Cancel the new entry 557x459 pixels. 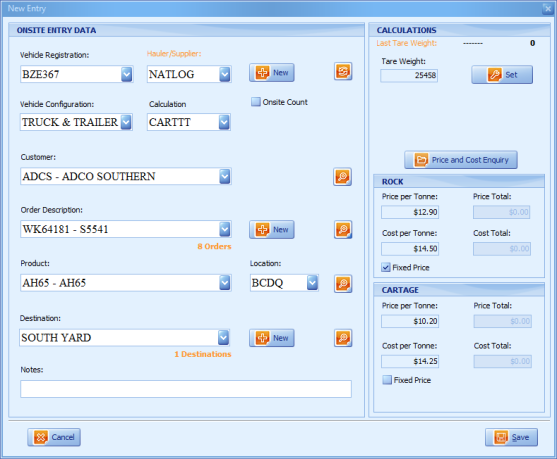pyautogui.click(x=54, y=437)
